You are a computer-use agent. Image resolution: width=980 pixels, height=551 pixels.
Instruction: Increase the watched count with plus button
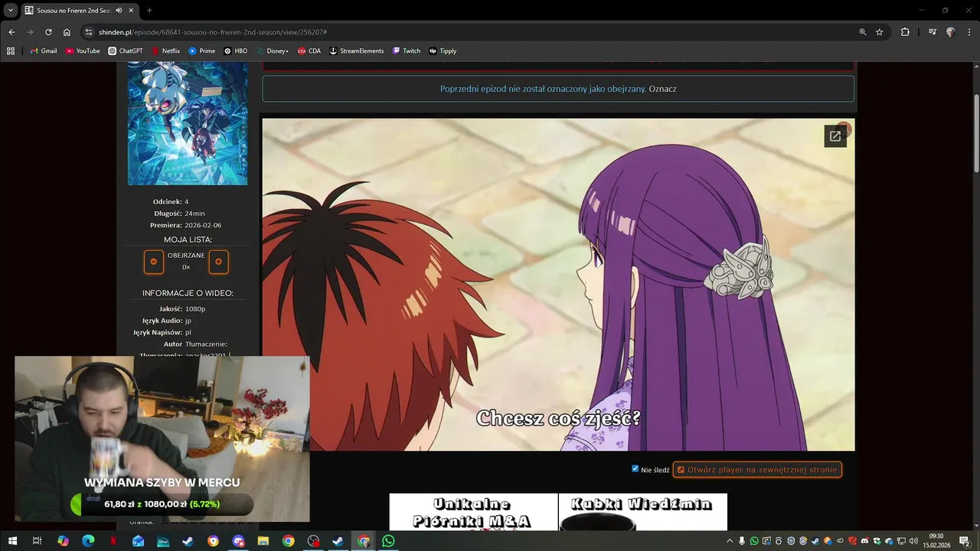(x=218, y=262)
